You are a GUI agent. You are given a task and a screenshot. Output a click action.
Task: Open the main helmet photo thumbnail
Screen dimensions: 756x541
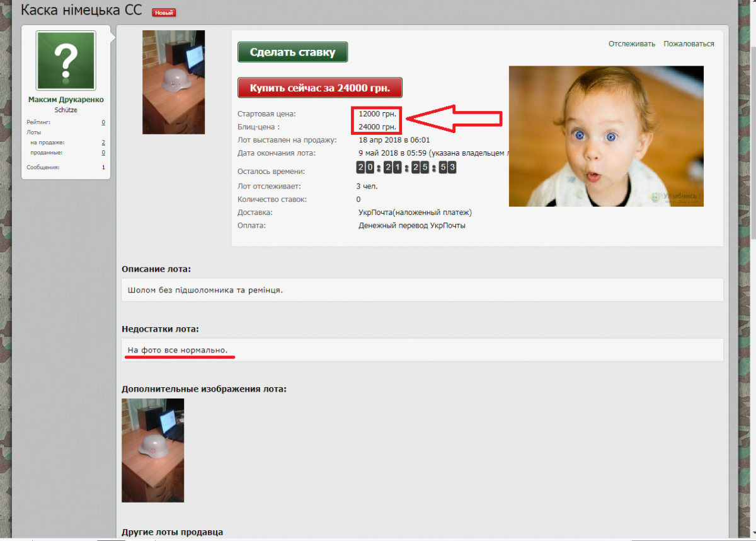click(173, 82)
